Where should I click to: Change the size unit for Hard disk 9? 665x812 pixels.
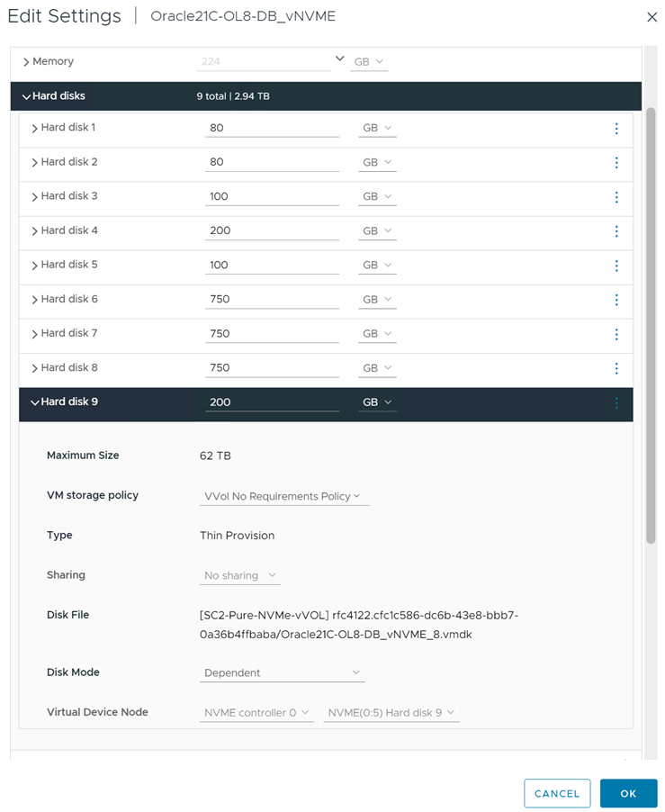(377, 402)
